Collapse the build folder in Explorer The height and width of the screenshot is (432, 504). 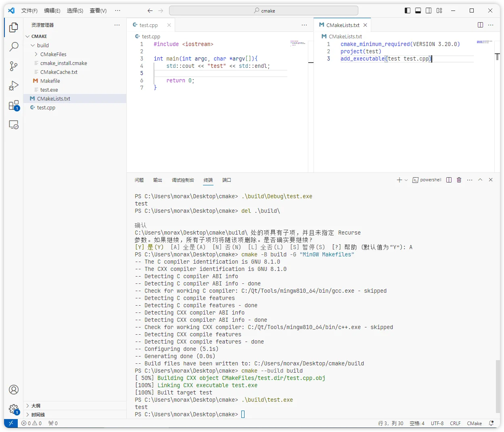coord(33,45)
